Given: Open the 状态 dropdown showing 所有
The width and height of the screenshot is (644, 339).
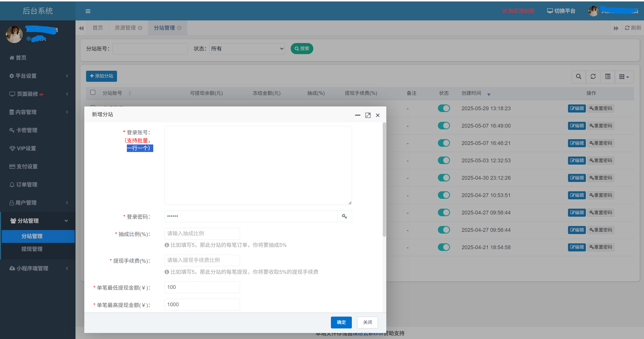Looking at the screenshot, I should click(x=247, y=49).
